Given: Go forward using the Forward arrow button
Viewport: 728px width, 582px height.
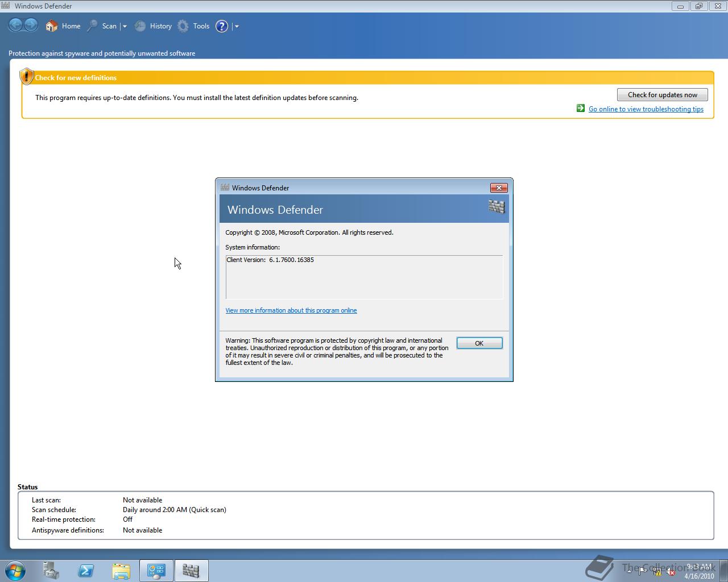Looking at the screenshot, I should [31, 26].
